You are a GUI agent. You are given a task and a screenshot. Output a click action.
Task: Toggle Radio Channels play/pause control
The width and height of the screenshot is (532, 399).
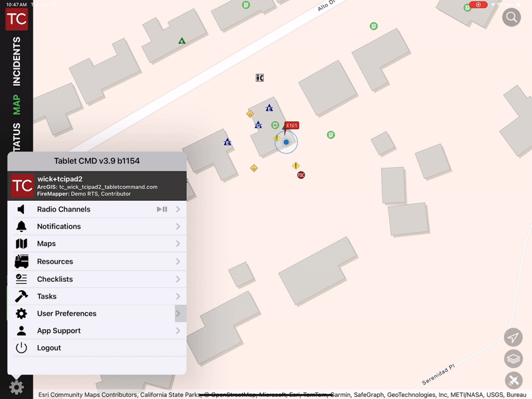point(162,209)
